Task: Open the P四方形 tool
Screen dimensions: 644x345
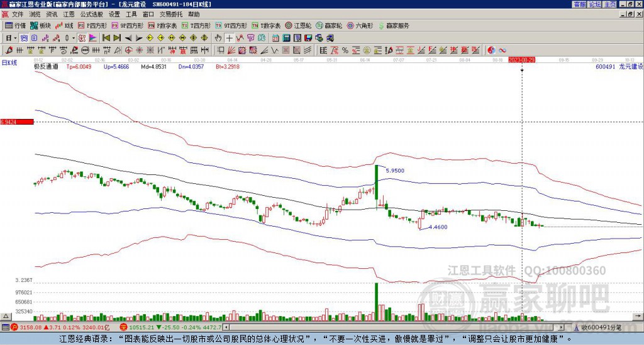Action: (x=92, y=25)
